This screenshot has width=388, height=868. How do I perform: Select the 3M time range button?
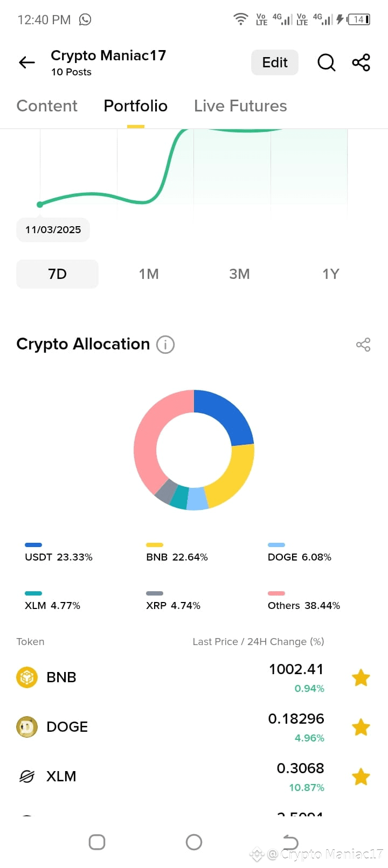click(239, 274)
